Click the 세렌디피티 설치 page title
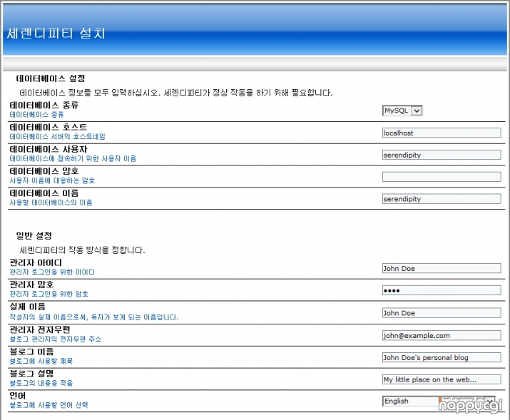 click(56, 34)
